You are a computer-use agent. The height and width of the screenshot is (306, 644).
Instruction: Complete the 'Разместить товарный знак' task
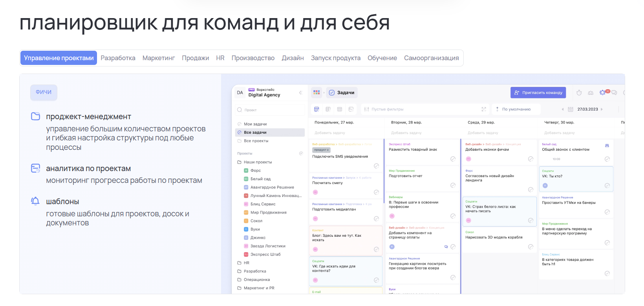coord(453,159)
